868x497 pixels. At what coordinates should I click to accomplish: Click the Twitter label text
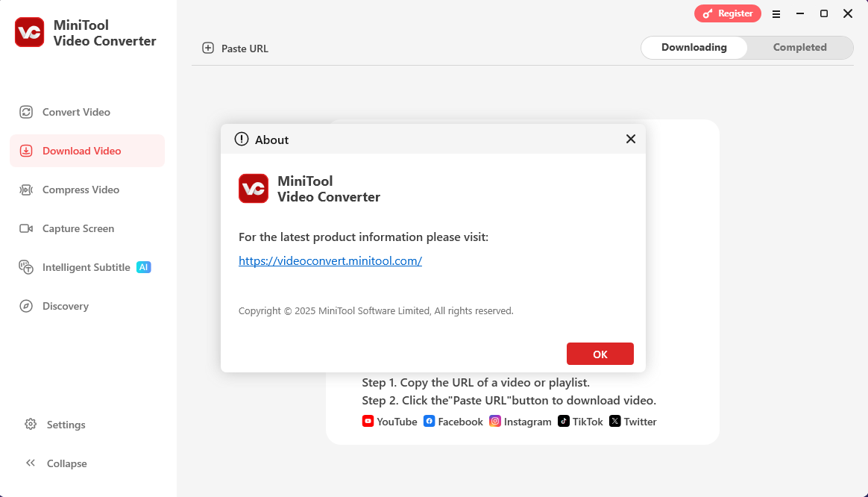pyautogui.click(x=640, y=422)
